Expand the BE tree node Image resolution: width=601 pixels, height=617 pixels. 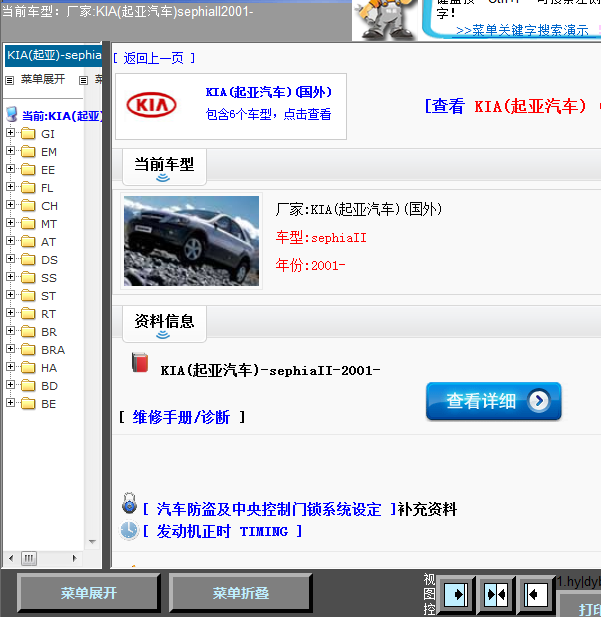(x=11, y=403)
